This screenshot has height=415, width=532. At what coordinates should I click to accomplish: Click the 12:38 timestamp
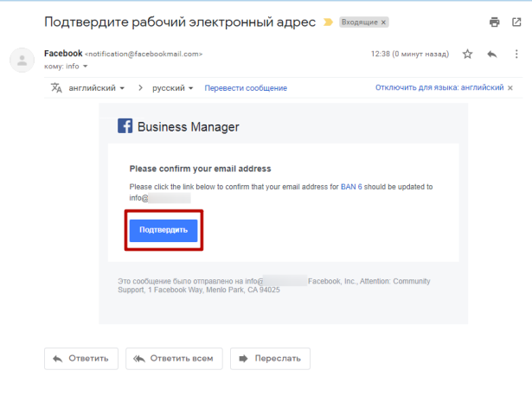click(410, 54)
